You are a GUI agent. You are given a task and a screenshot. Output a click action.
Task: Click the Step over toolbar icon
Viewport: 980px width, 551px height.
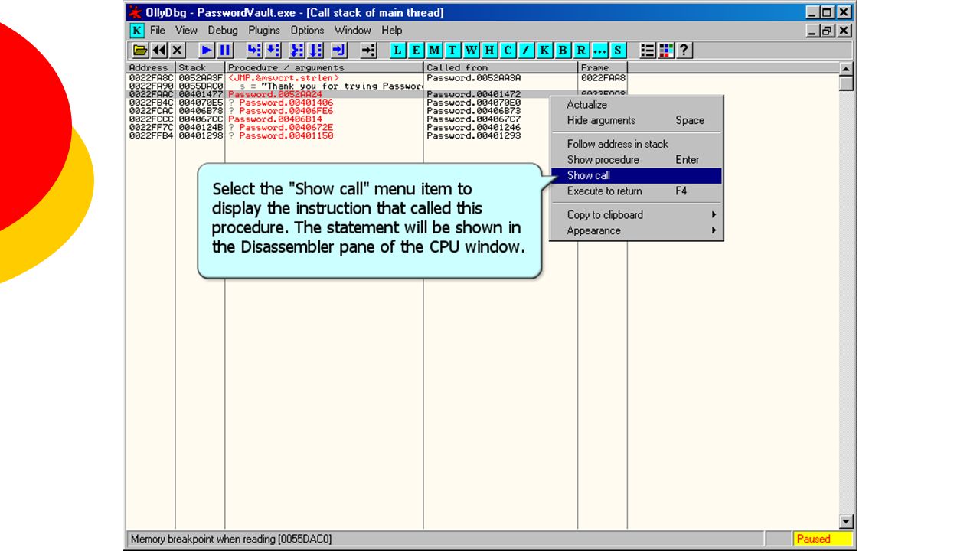[x=273, y=51]
